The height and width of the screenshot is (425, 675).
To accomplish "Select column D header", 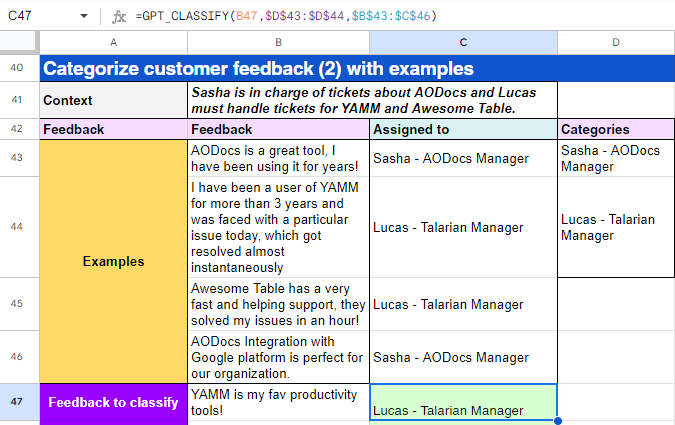I will (616, 42).
